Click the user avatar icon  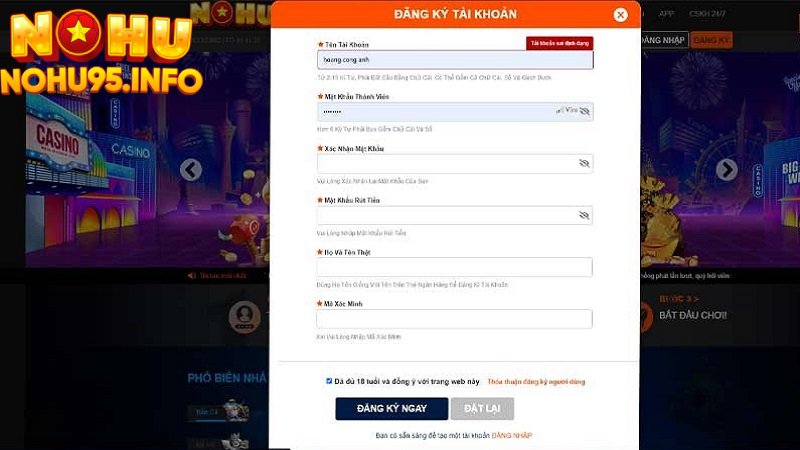tap(244, 316)
